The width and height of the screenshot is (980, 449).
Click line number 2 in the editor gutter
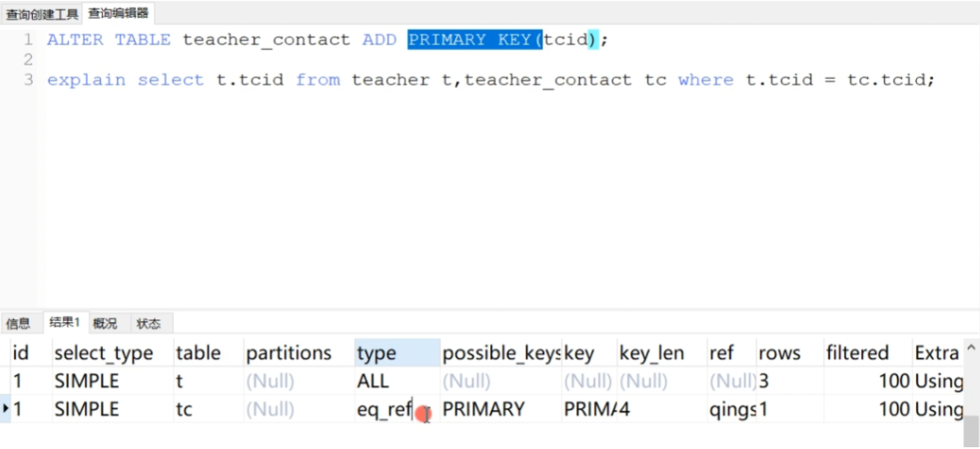click(28, 60)
